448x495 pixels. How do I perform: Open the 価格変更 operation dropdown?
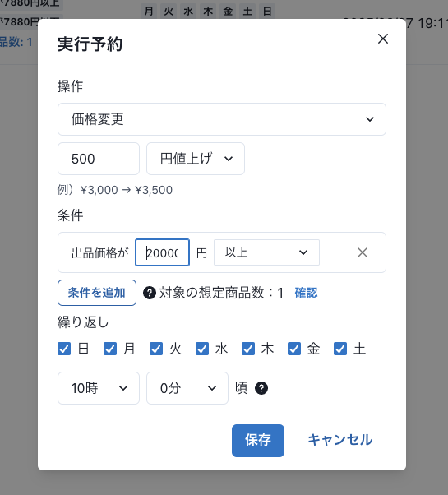pyautogui.click(x=222, y=119)
